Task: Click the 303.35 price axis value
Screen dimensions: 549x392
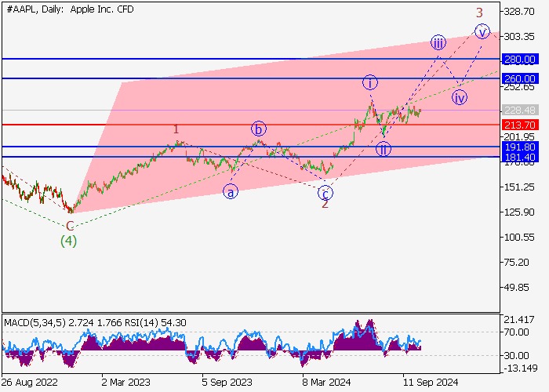Action: coord(519,36)
